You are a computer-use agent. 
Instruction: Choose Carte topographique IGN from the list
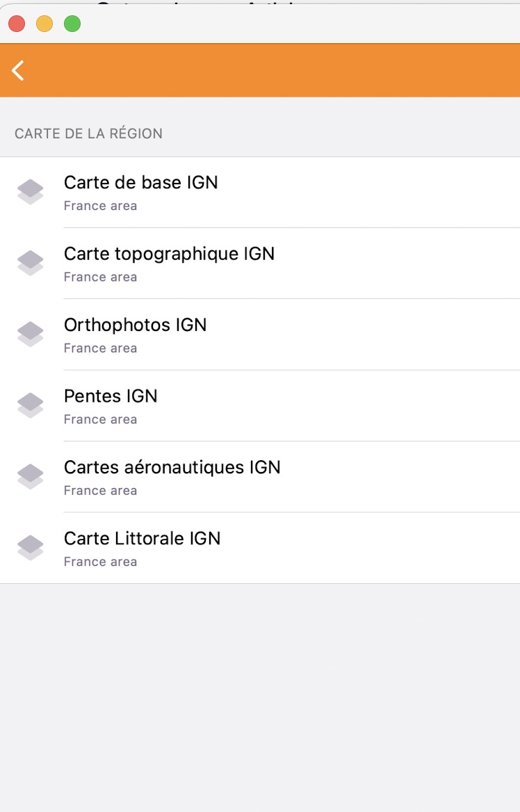pos(169,254)
